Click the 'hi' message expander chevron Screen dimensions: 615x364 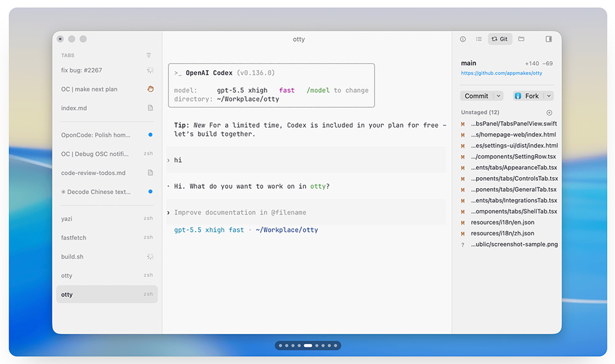point(169,160)
